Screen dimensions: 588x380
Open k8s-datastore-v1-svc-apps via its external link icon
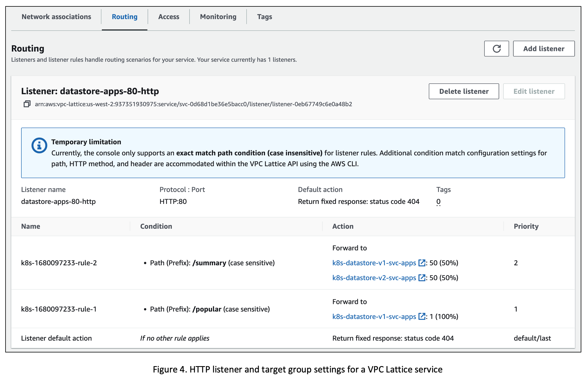(422, 263)
